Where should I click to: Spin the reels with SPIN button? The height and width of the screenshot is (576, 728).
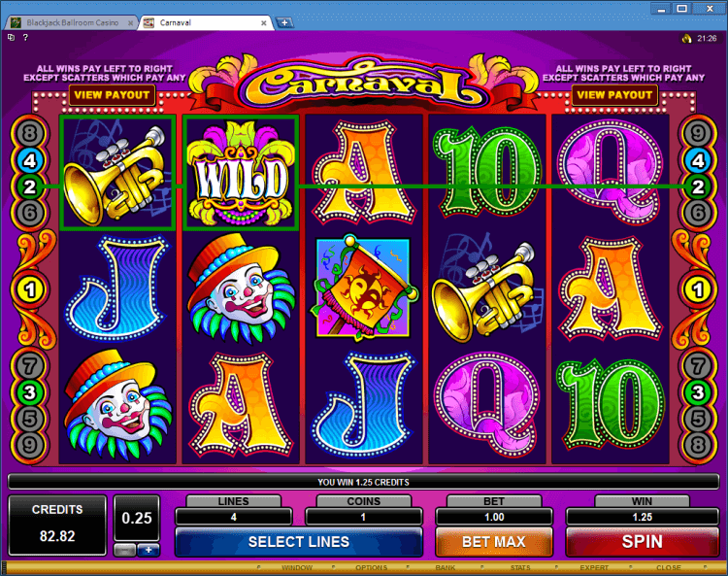pyautogui.click(x=643, y=542)
